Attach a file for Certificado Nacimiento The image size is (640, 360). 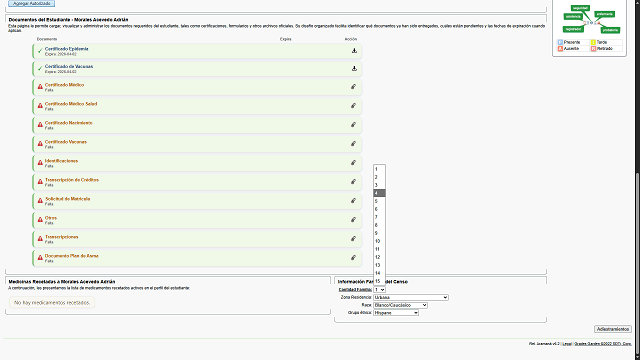(x=353, y=124)
